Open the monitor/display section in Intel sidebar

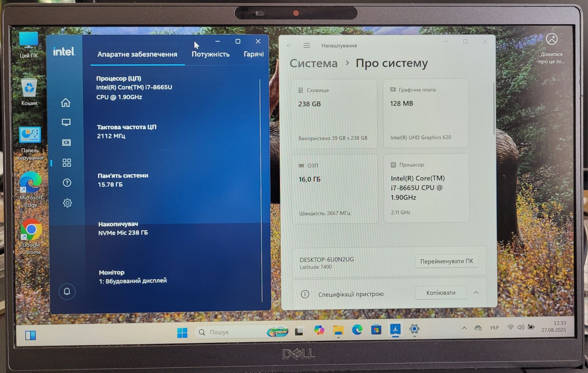66,122
